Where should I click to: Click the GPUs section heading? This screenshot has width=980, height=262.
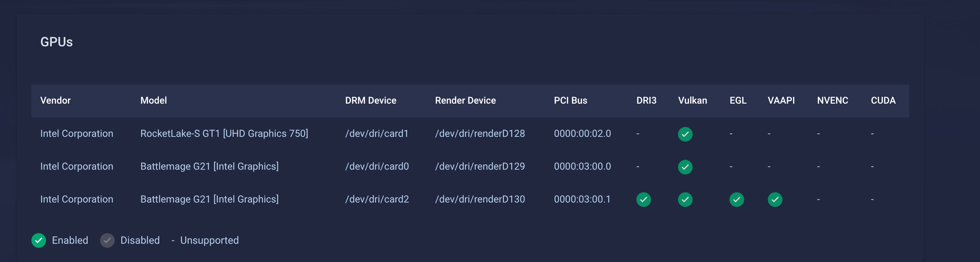tap(56, 42)
